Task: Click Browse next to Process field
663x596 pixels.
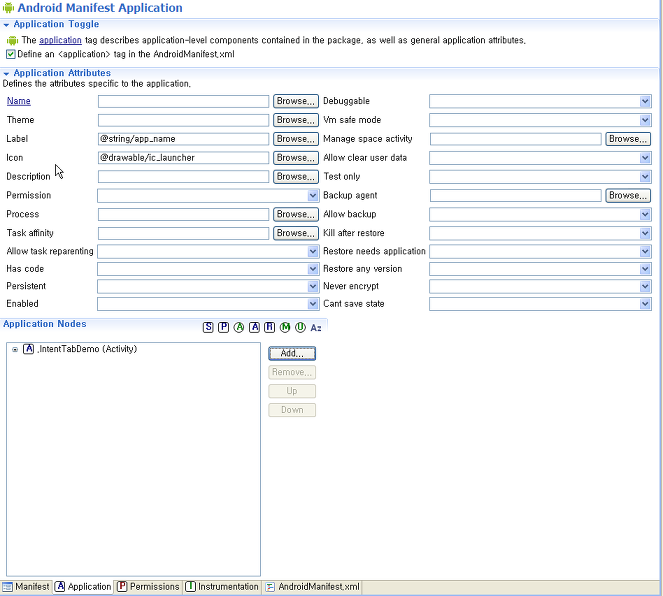Action: 296,214
